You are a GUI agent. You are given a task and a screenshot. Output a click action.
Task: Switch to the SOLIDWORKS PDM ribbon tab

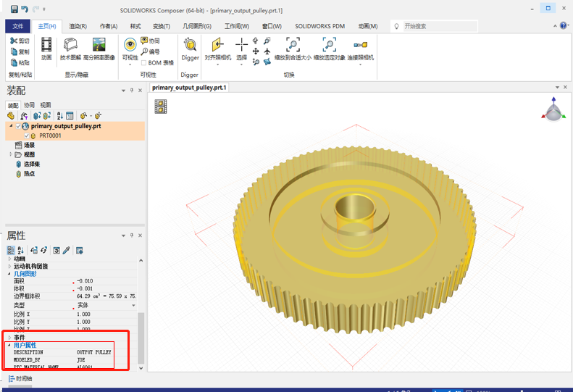tap(319, 26)
